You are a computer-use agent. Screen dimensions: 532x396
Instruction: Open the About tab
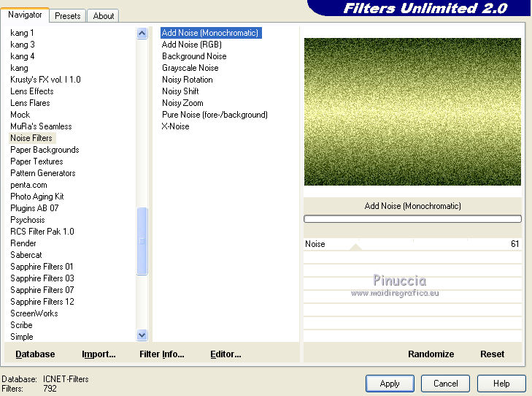click(103, 16)
